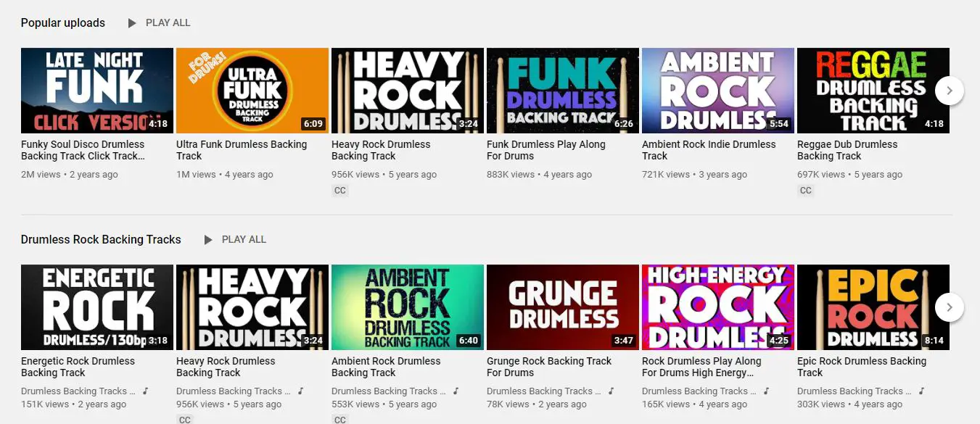Open title Reggae Dub Drumless Backing Track
The image size is (980, 424).
[847, 150]
